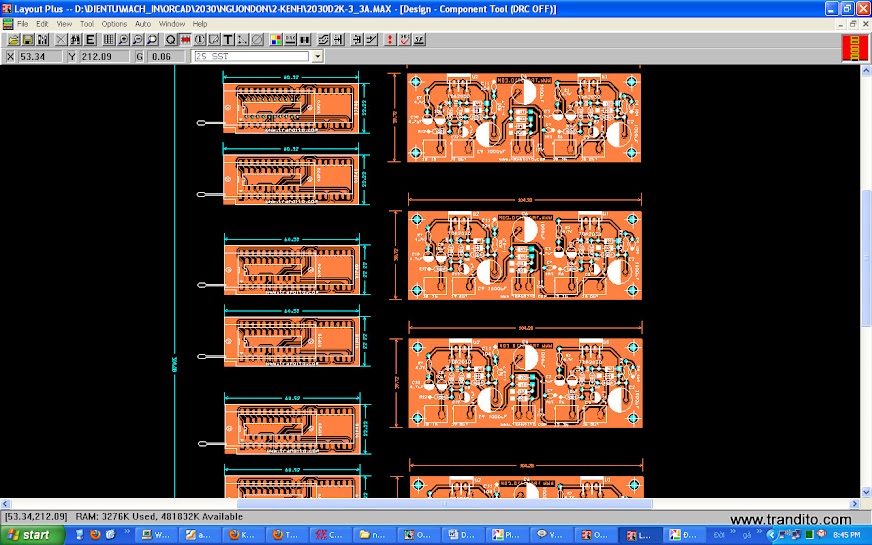Click the Delete X toolbar icon
This screenshot has width=872, height=545.
pyautogui.click(x=61, y=39)
